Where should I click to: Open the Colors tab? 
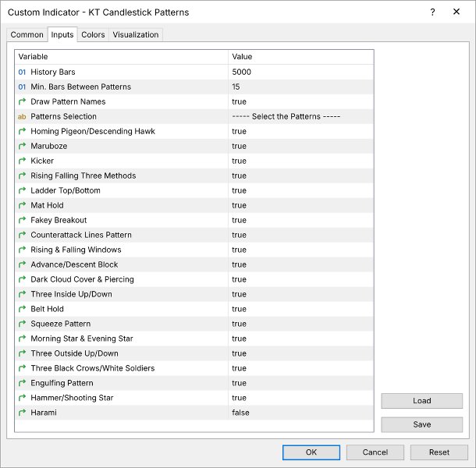click(x=93, y=35)
